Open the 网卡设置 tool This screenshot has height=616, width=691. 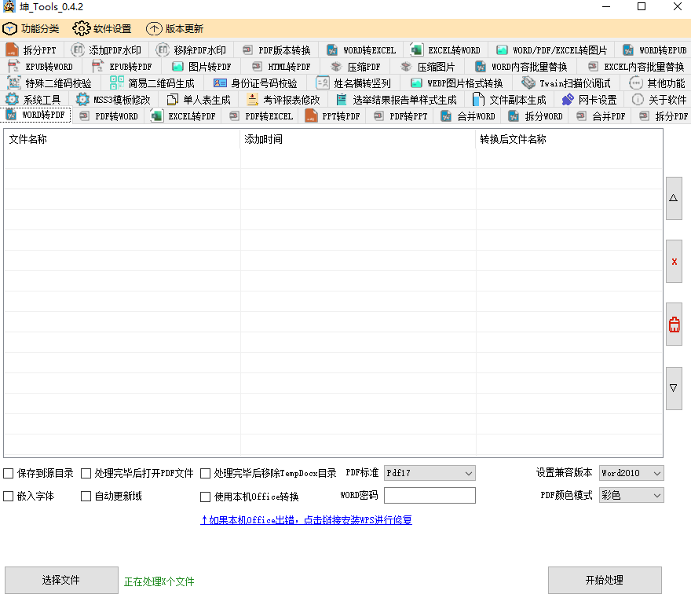point(589,100)
